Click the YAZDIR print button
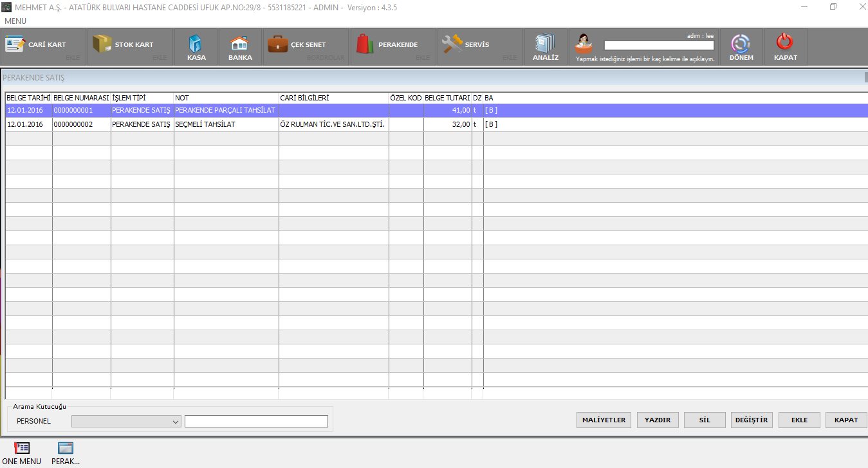The width and height of the screenshot is (868, 468). coord(658,420)
